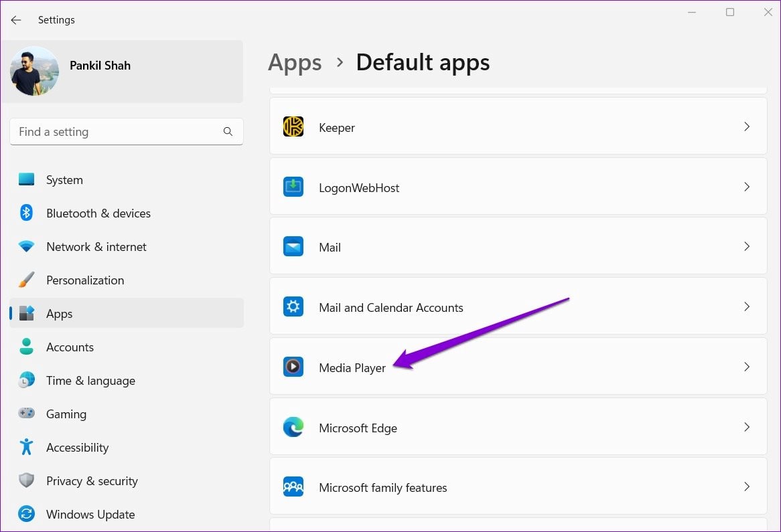The height and width of the screenshot is (532, 781).
Task: Click the Mail and Calendar Accounts gear icon
Action: click(x=293, y=306)
